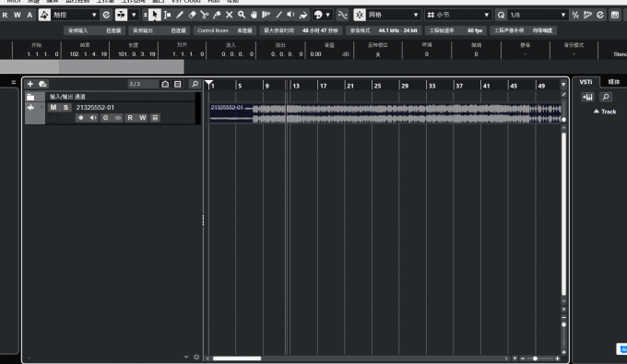Select the Zoom magnifier tool
The height and width of the screenshot is (364, 627).
pyautogui.click(x=242, y=15)
